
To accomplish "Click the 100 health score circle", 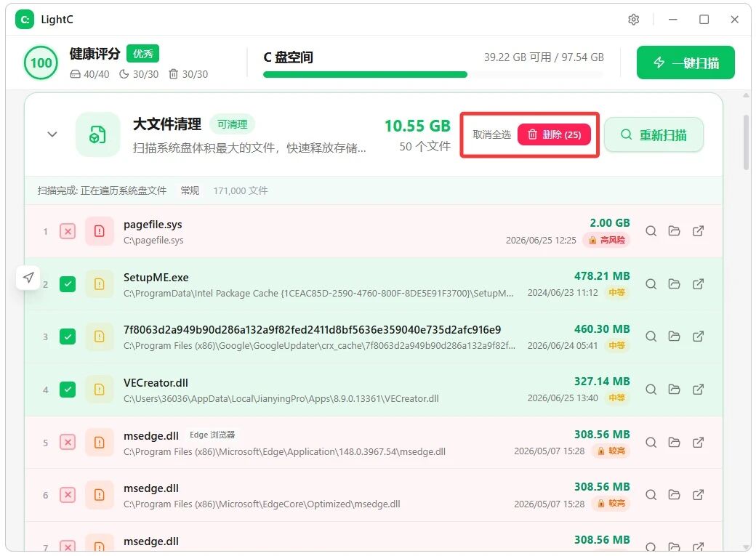I will pyautogui.click(x=41, y=63).
